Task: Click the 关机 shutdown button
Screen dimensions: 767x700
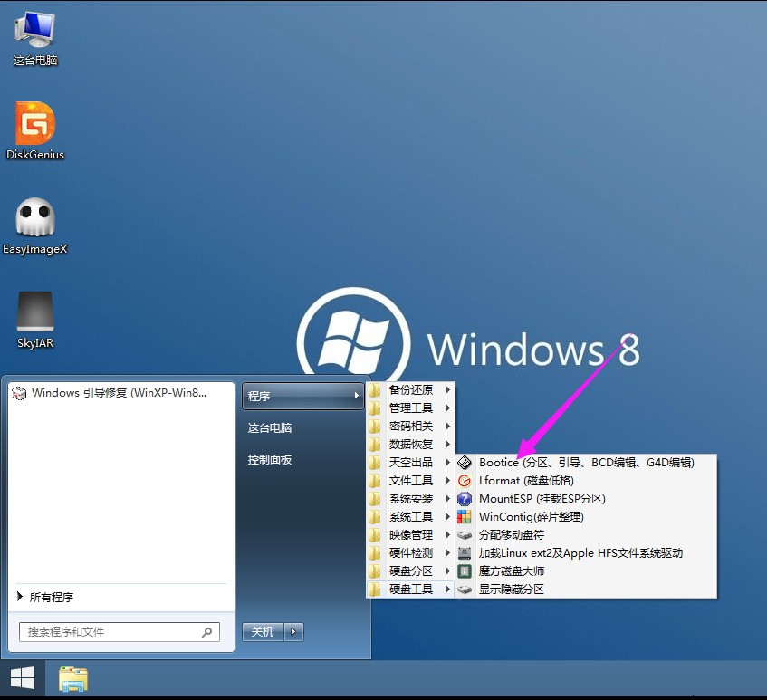Action: [262, 632]
